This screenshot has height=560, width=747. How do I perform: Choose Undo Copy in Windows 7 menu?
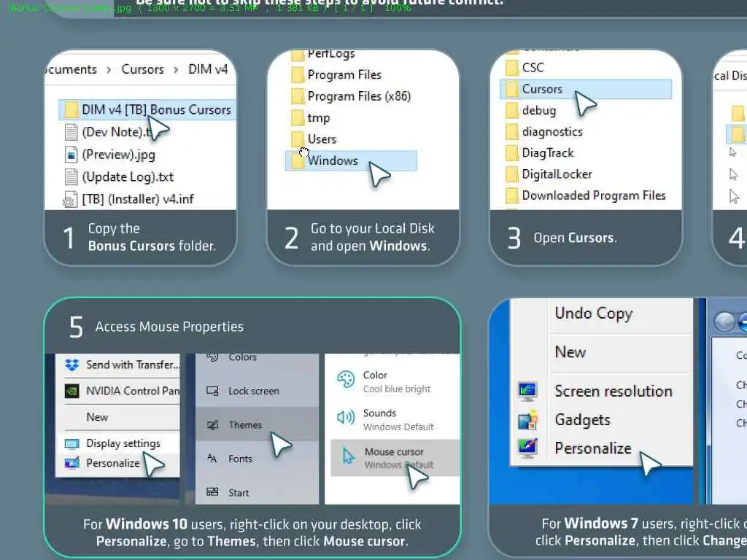(594, 314)
